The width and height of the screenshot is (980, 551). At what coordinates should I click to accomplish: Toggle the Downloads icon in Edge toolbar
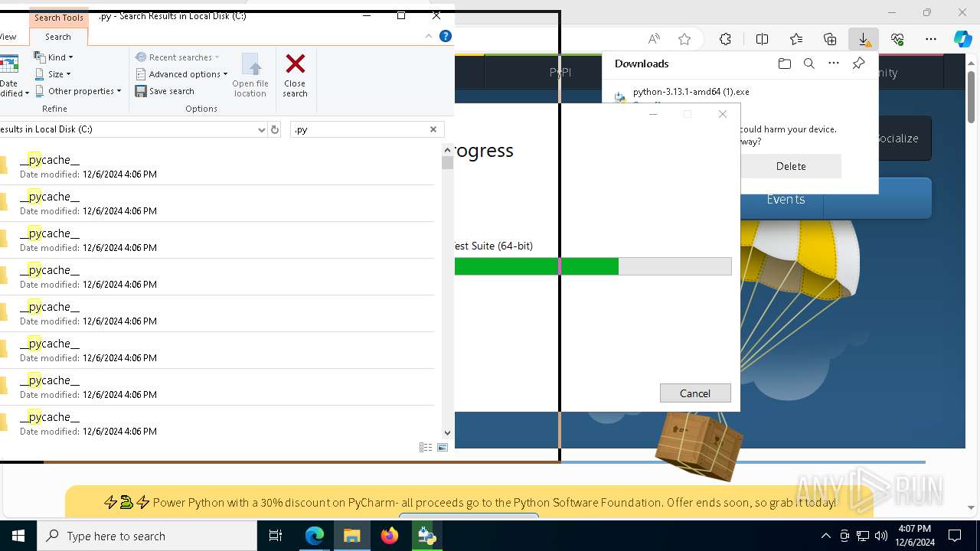(x=864, y=39)
